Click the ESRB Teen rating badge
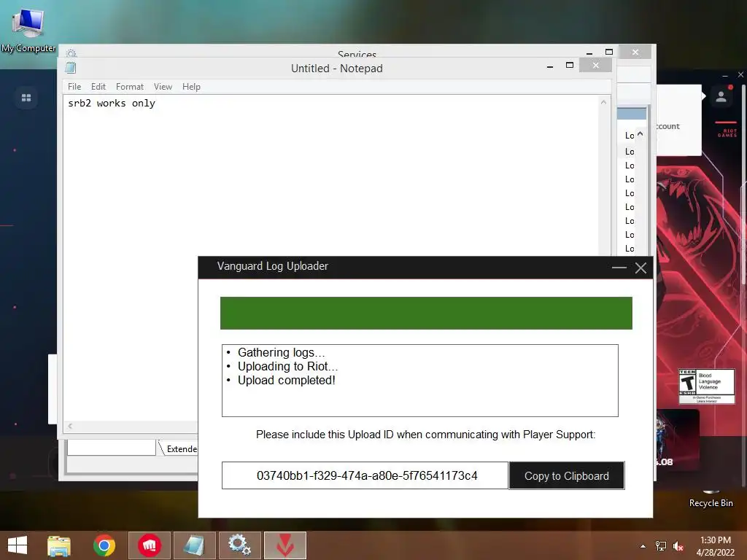 click(x=706, y=386)
